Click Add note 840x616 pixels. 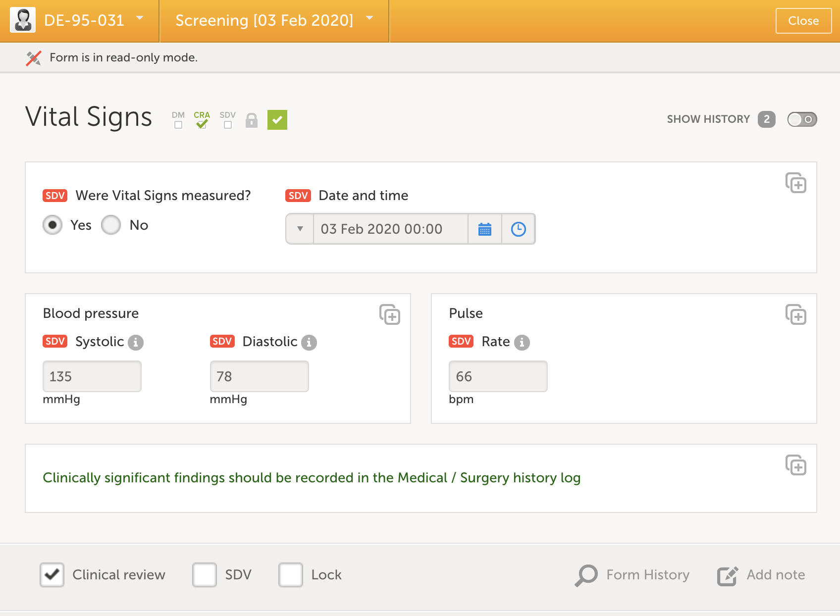761,575
